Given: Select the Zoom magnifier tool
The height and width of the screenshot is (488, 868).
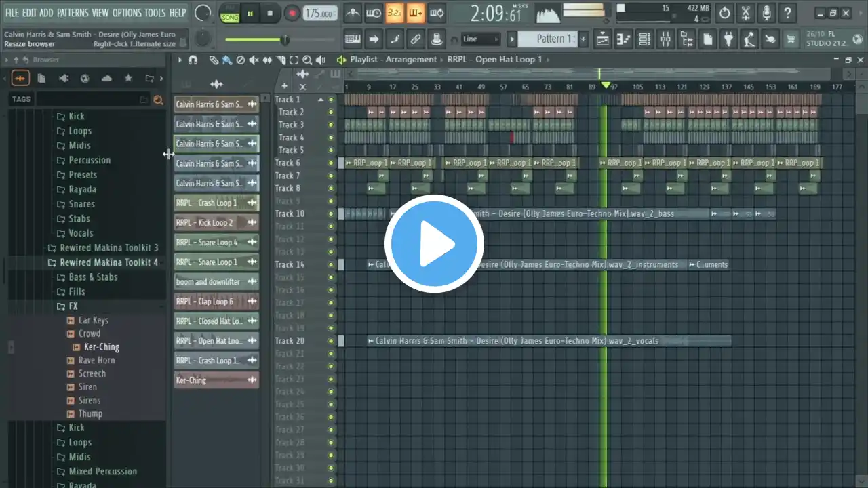Looking at the screenshot, I should [307, 60].
